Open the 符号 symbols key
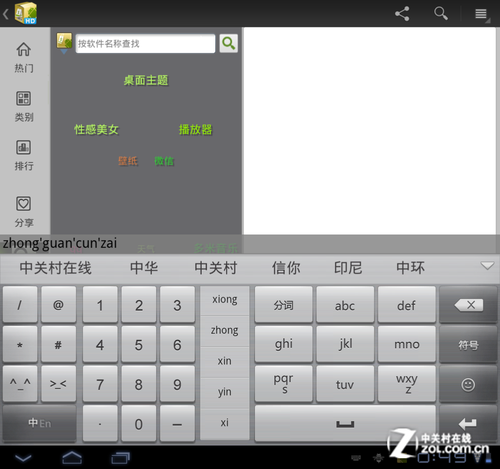The height and width of the screenshot is (469, 500). 468,345
